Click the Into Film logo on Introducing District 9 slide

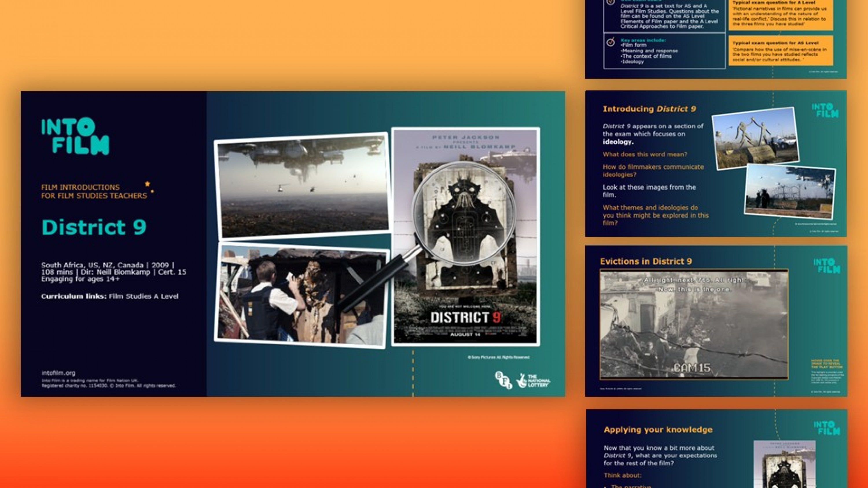[x=825, y=110]
